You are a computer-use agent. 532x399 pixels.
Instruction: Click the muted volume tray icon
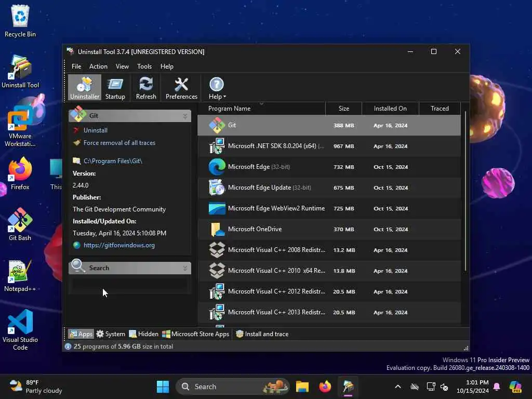(444, 387)
